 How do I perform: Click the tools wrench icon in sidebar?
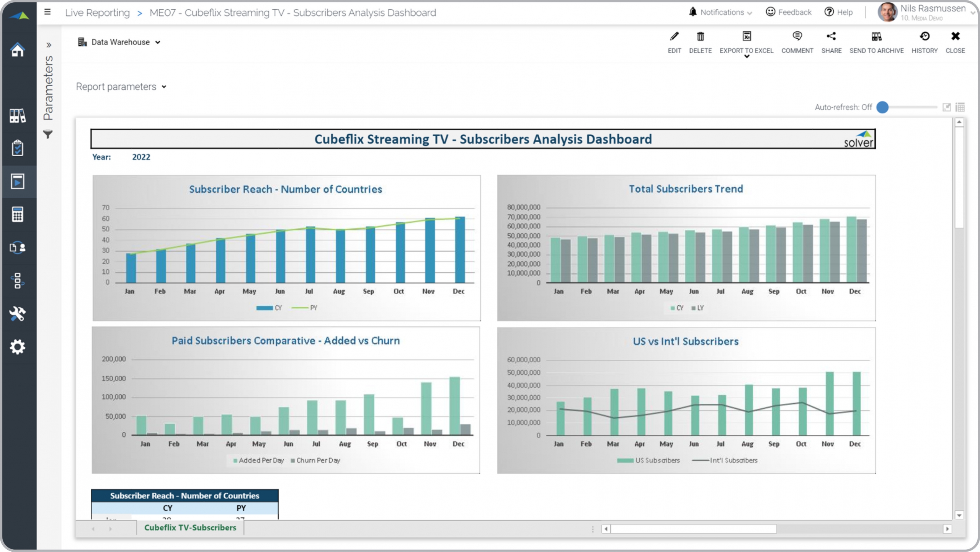click(x=18, y=314)
